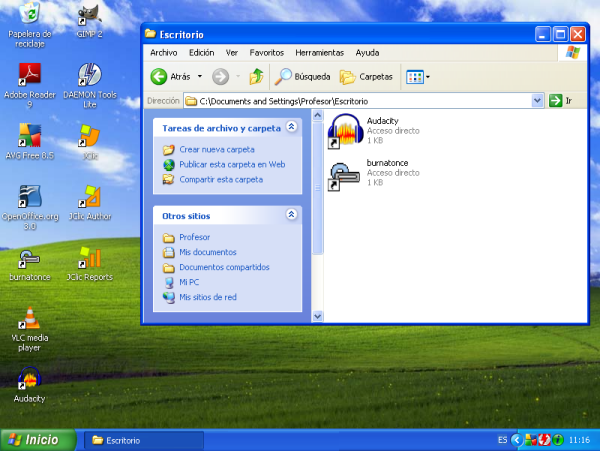
Task: Open the address bar dropdown list
Action: click(537, 101)
